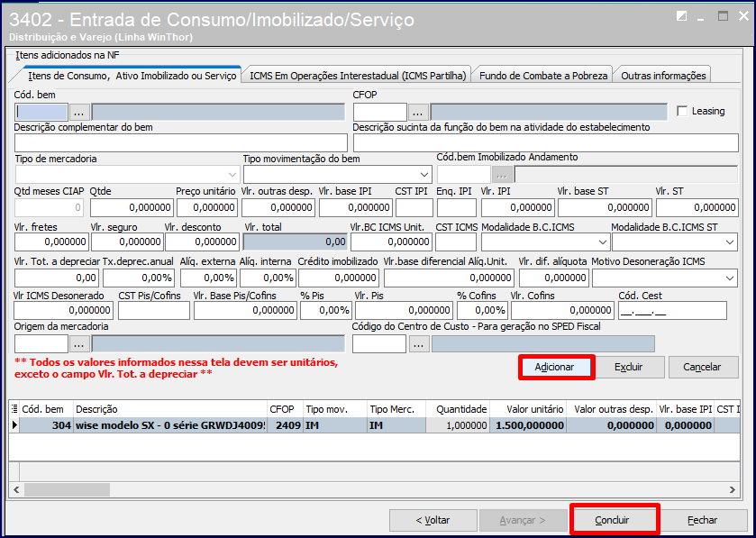Select grid row with Cód. bem 304
The height and width of the screenshot is (538, 756).
(375, 425)
